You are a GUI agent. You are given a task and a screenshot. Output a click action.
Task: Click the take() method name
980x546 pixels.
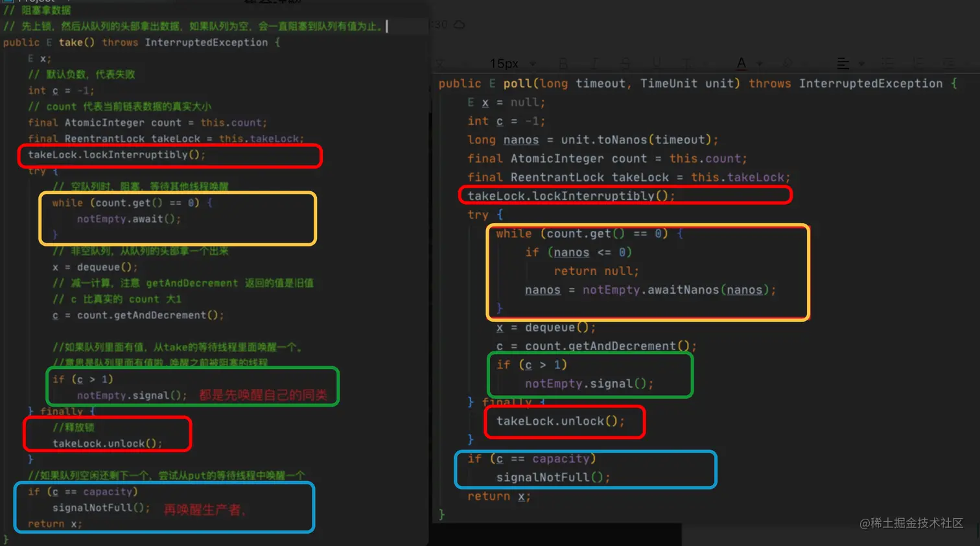76,42
